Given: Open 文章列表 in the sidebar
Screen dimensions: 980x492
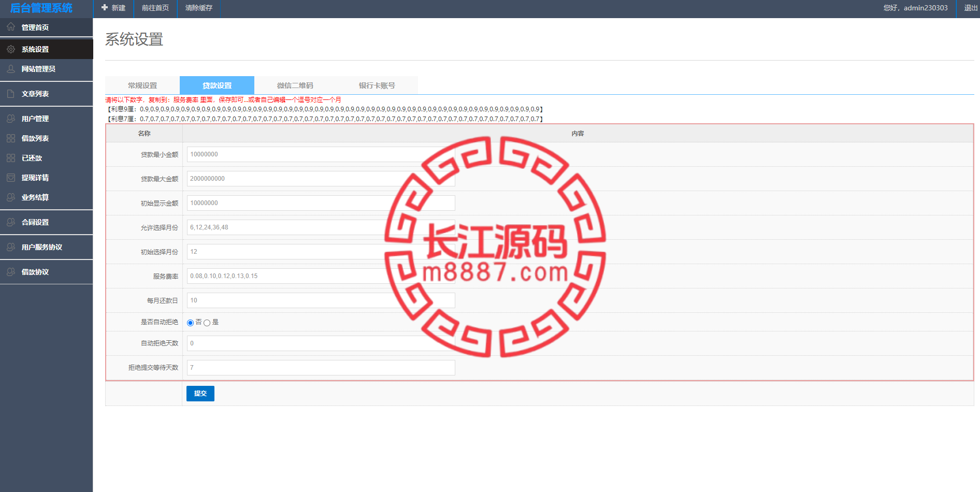Looking at the screenshot, I should 47,94.
